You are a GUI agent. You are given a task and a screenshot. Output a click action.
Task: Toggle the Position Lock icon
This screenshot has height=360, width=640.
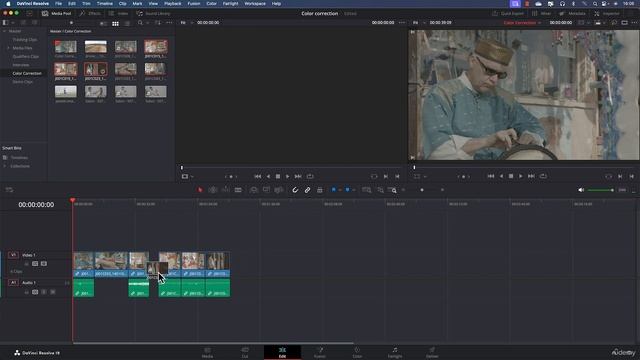point(320,190)
